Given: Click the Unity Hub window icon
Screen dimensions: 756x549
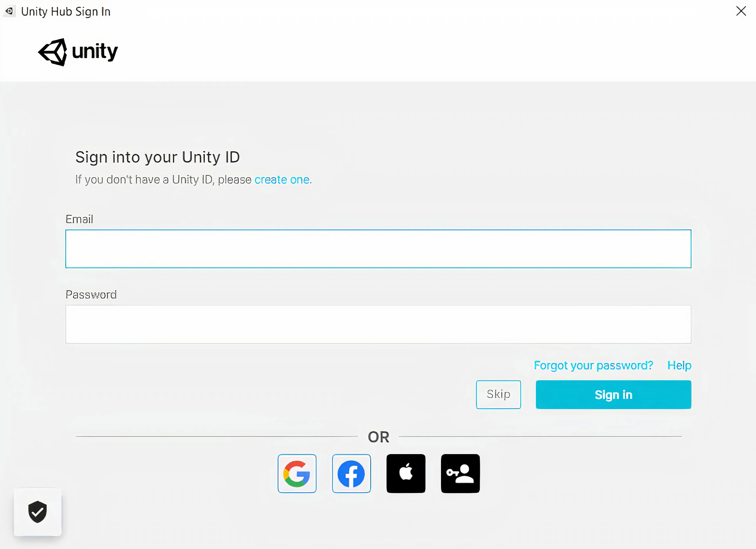Looking at the screenshot, I should pos(9,10).
